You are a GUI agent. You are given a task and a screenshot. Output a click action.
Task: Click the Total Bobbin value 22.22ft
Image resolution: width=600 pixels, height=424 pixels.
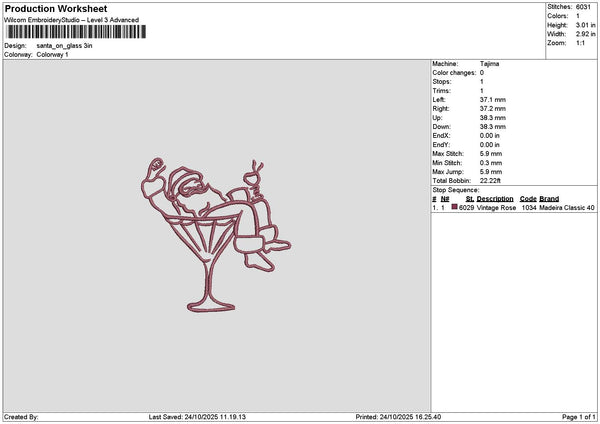pos(490,181)
